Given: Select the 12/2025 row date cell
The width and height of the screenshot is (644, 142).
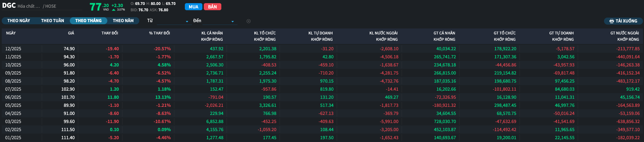Looking at the screenshot, I should tap(13, 49).
